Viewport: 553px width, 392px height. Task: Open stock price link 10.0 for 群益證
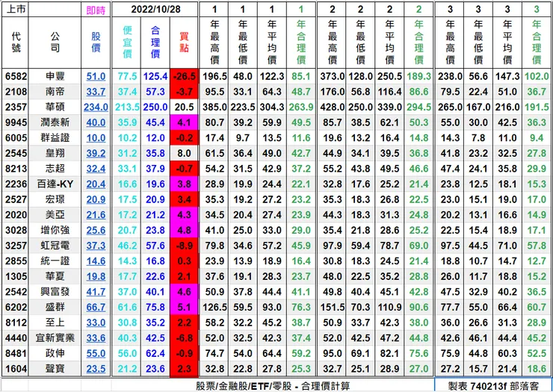pos(96,138)
